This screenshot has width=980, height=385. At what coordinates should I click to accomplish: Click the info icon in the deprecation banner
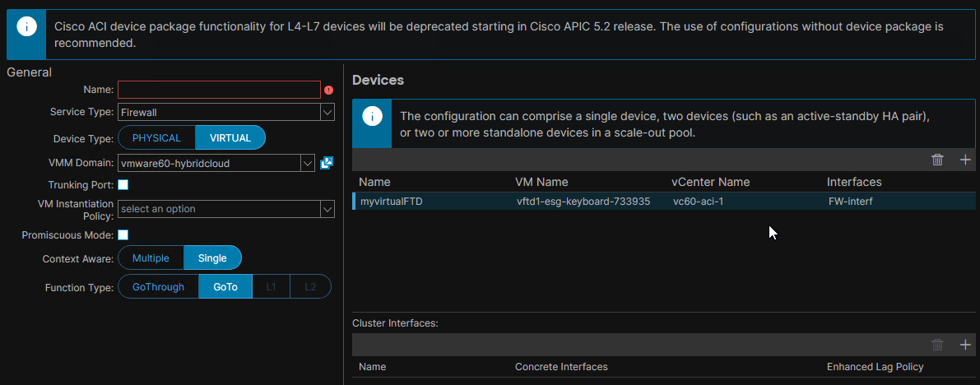point(27,27)
